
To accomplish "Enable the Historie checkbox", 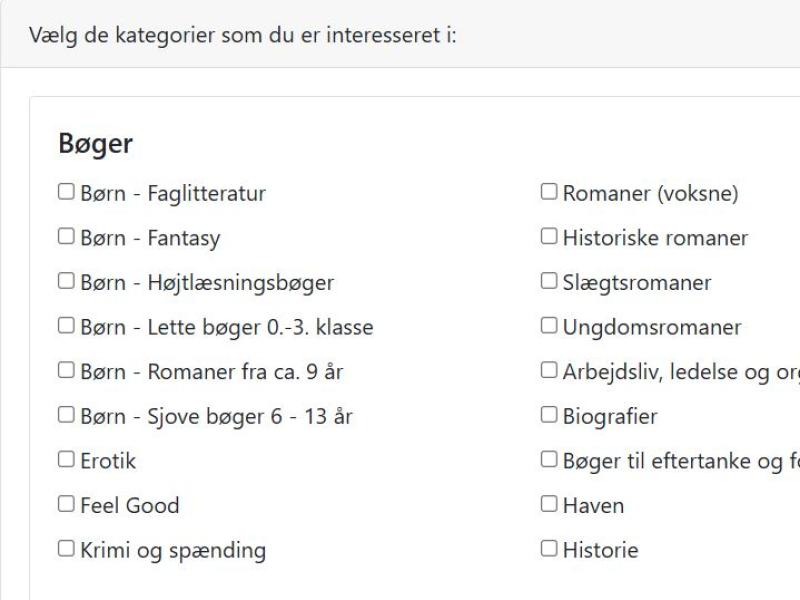I will 549,549.
